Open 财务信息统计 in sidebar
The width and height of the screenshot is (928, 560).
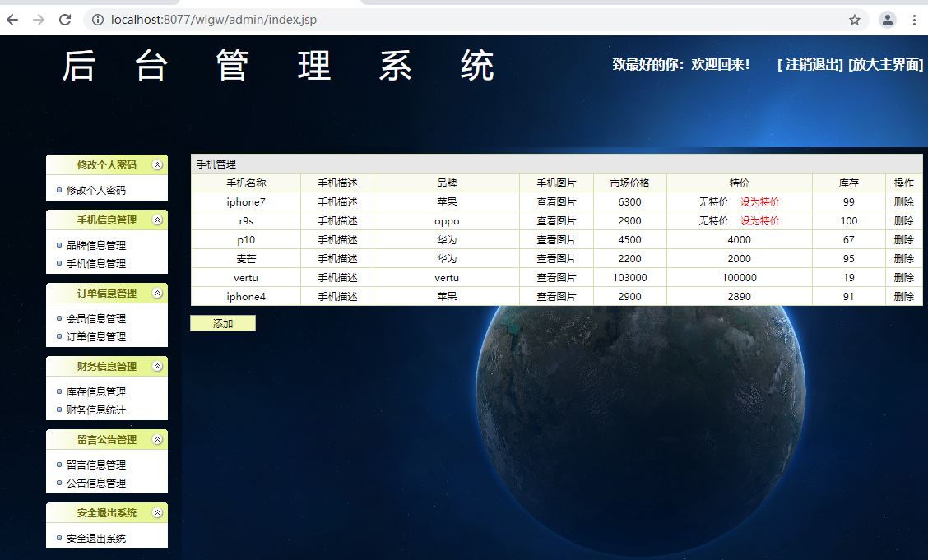(x=96, y=410)
